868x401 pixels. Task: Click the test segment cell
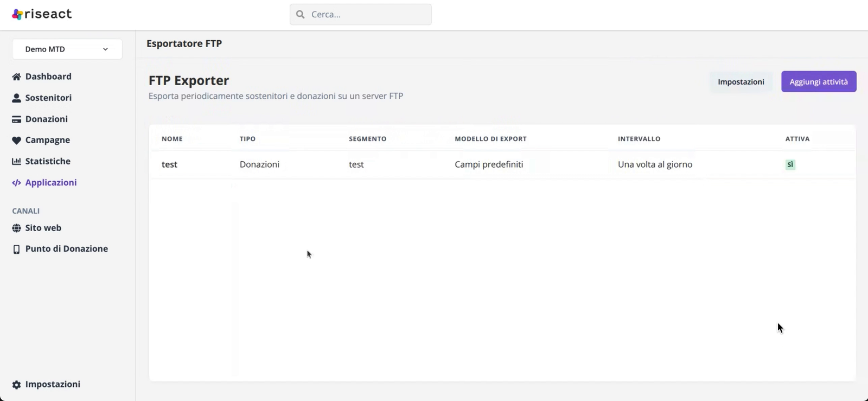point(356,164)
